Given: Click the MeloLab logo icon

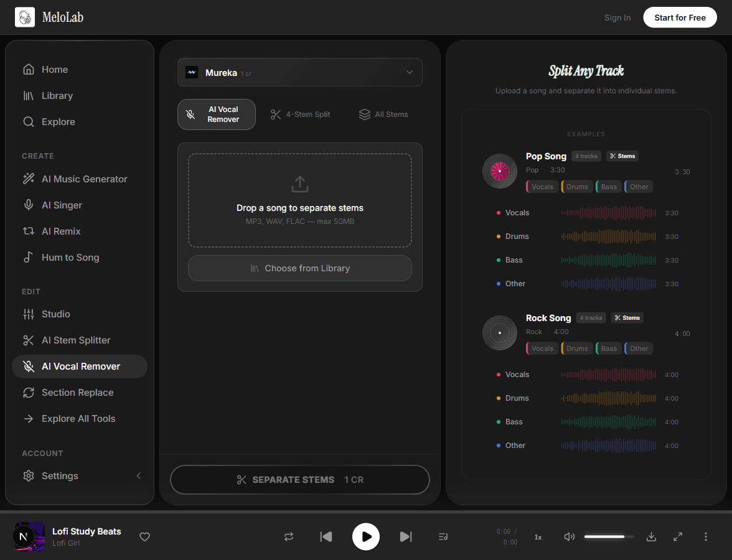Looking at the screenshot, I should coord(25,17).
